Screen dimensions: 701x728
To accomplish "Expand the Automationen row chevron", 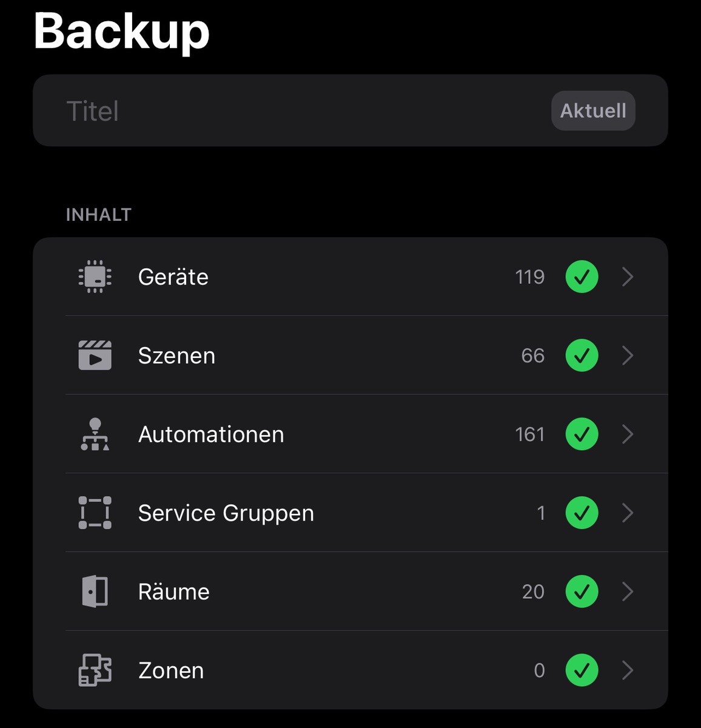I will pyautogui.click(x=628, y=434).
